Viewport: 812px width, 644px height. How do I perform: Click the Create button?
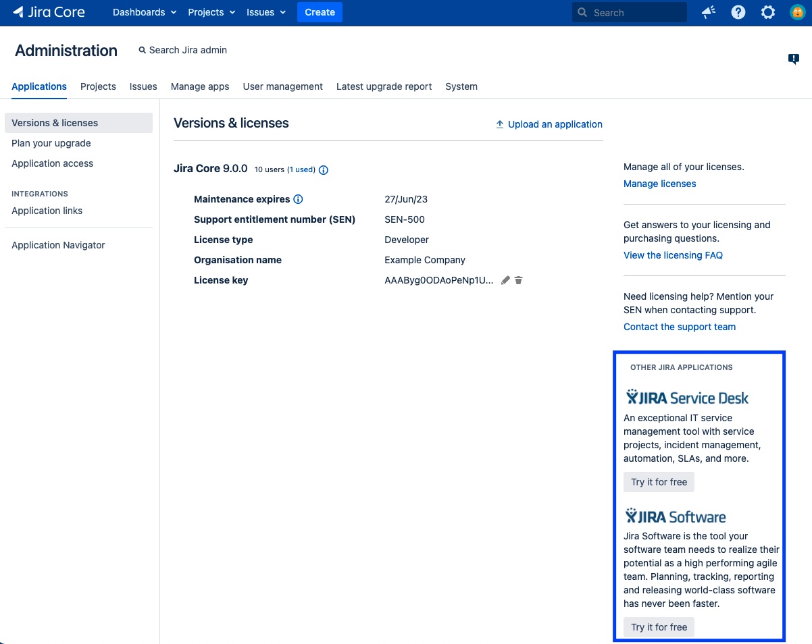[x=320, y=12]
